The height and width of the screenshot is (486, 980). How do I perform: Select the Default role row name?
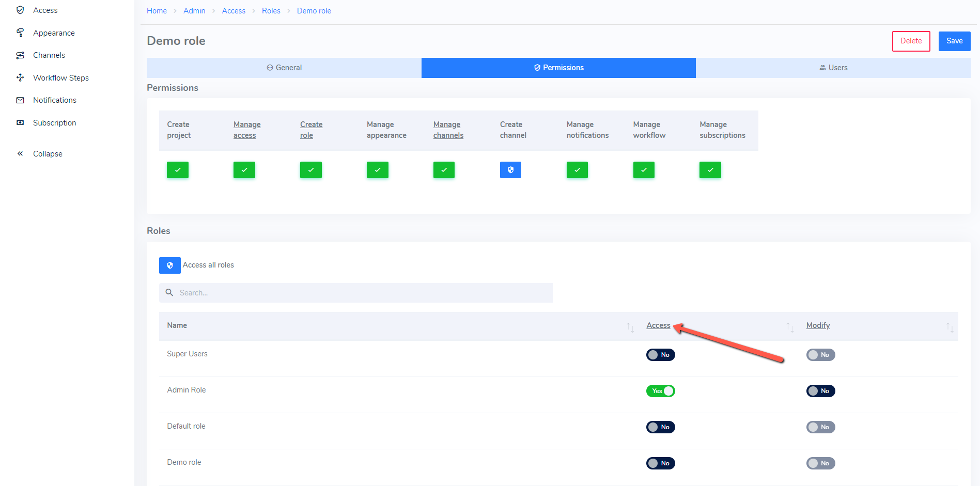(186, 426)
